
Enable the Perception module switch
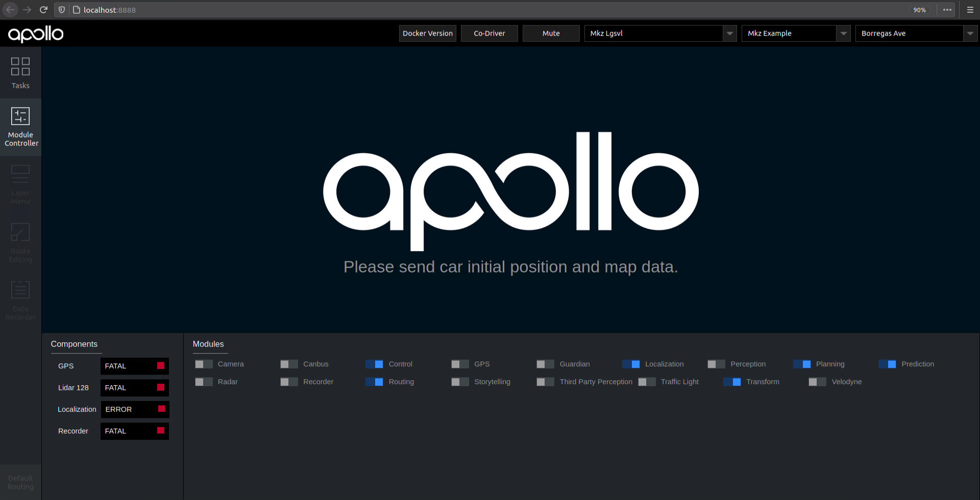pos(716,364)
